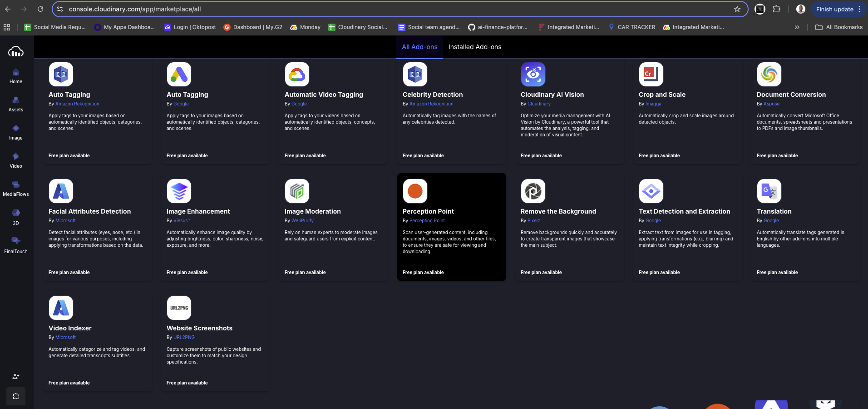
Task: Open the Viesus vendor link
Action: click(182, 220)
